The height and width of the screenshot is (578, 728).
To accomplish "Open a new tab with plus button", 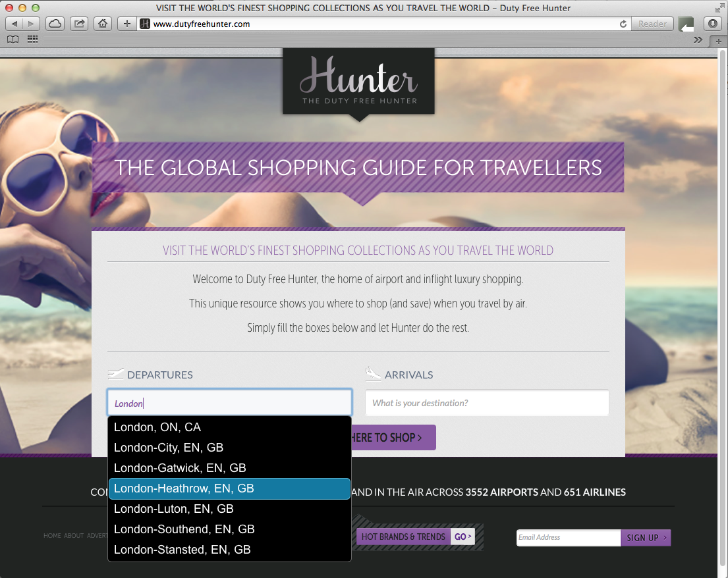I will [719, 41].
